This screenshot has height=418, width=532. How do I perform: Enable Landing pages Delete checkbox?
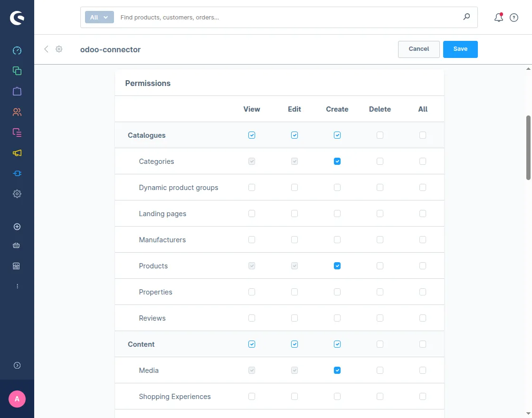coord(380,213)
